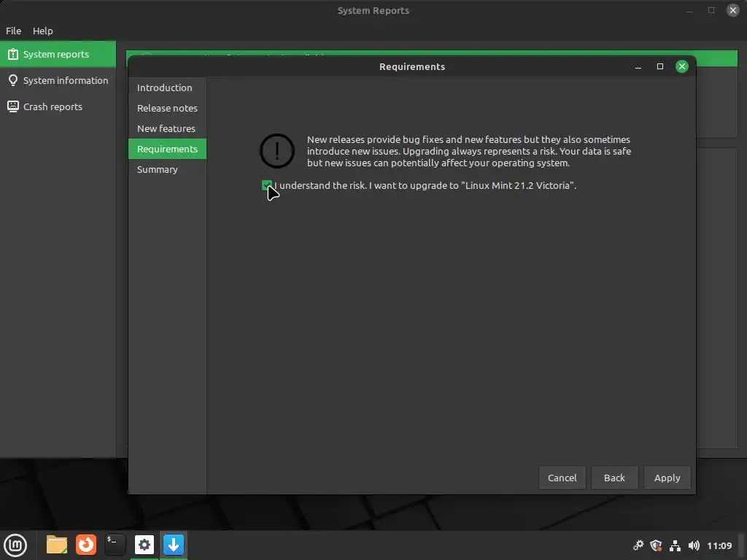
Task: Open Update Manager shield tray icon
Action: (x=657, y=545)
